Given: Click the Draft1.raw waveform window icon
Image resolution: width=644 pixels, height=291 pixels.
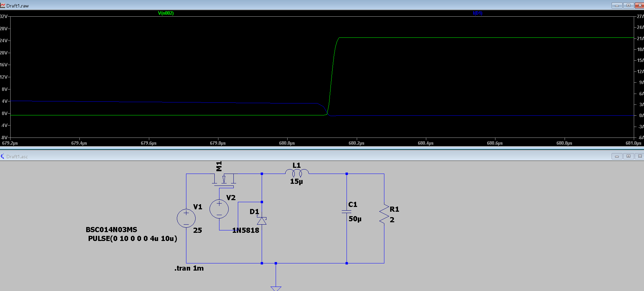Looking at the screenshot, I should tap(3, 5).
